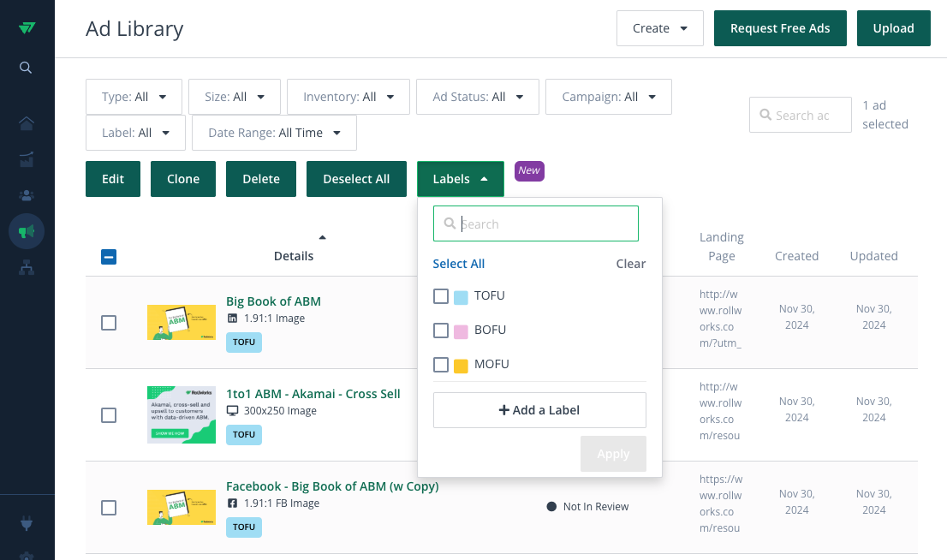The width and height of the screenshot is (947, 560).
Task: Click the RollWorks logo in the sidebar
Action: tap(27, 27)
